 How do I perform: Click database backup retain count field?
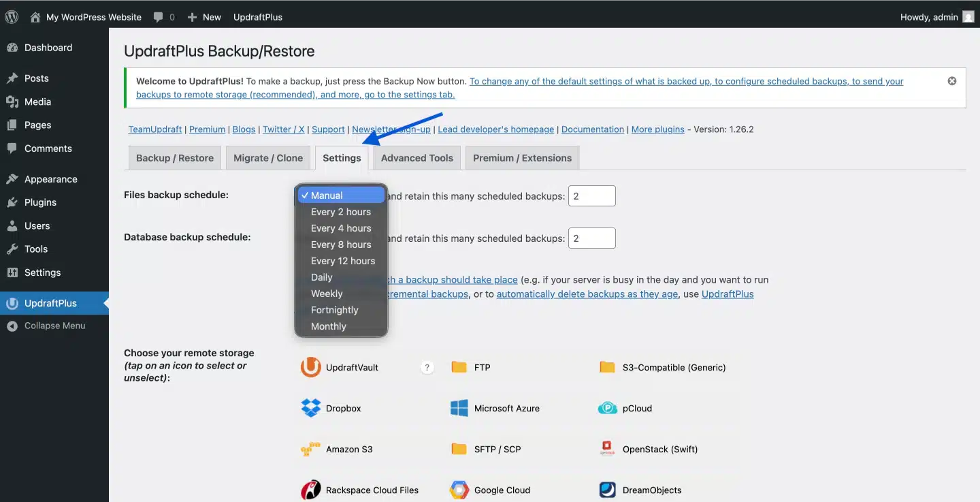(x=592, y=238)
